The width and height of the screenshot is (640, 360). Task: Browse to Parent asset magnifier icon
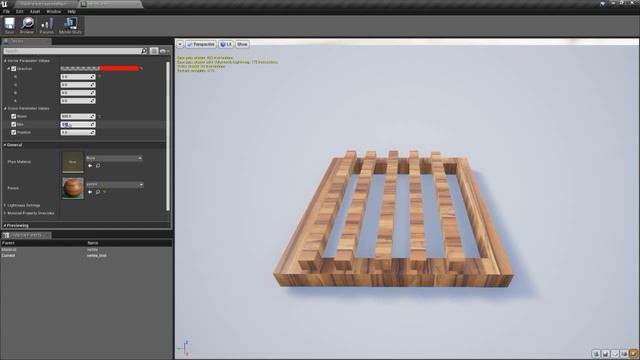click(x=98, y=192)
